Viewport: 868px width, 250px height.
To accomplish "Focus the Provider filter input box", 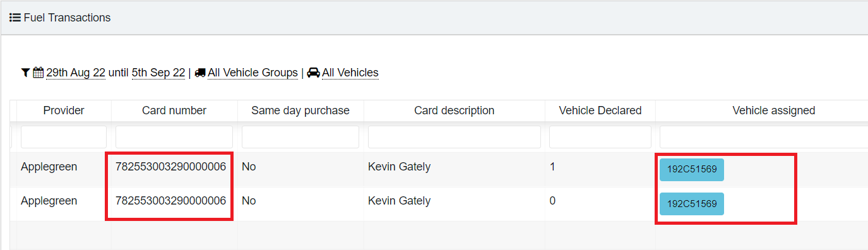I will [x=64, y=137].
